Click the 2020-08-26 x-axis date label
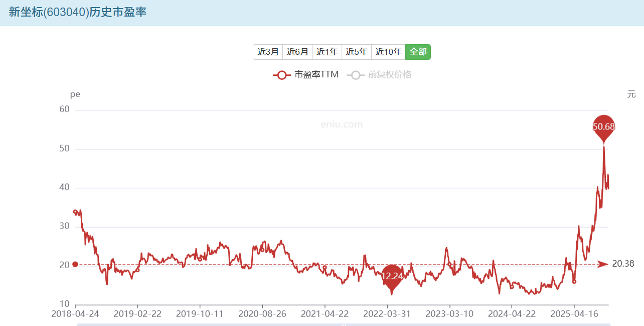This screenshot has height=326, width=644. (x=262, y=313)
